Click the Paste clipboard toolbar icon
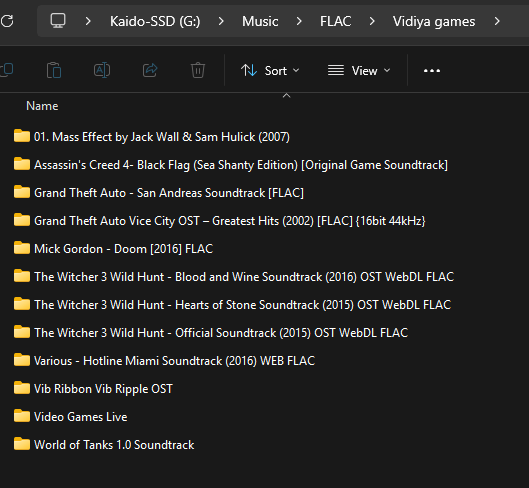This screenshot has width=529, height=488. (54, 70)
